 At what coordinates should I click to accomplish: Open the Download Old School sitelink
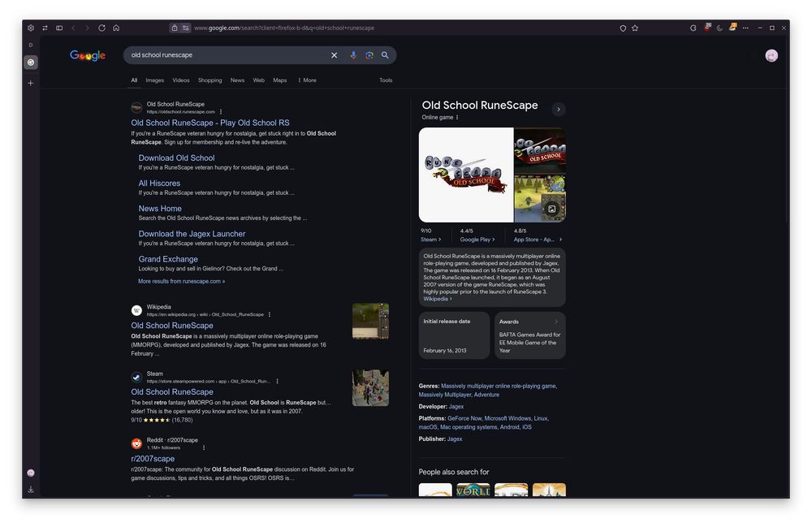click(176, 158)
